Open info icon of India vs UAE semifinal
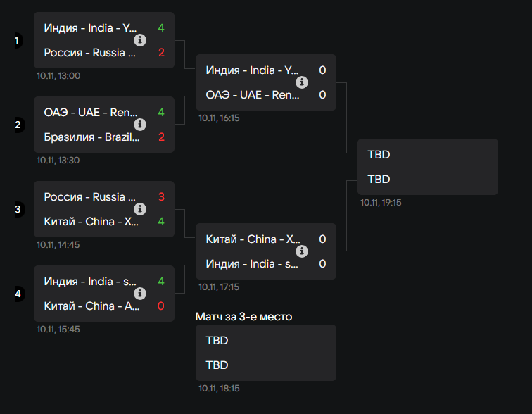This screenshot has width=532, height=414. coord(302,82)
